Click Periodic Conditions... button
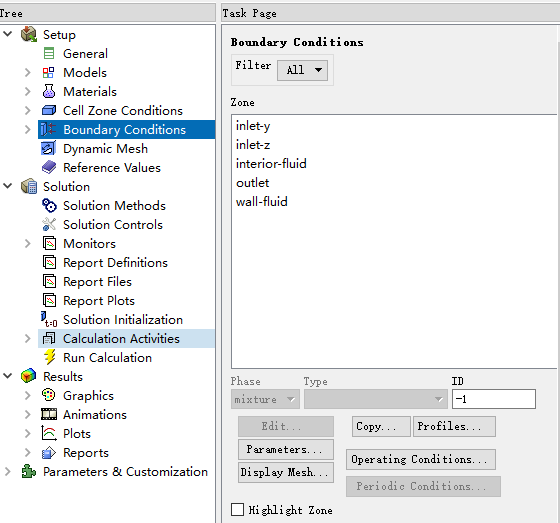The image size is (560, 523). coord(423,486)
